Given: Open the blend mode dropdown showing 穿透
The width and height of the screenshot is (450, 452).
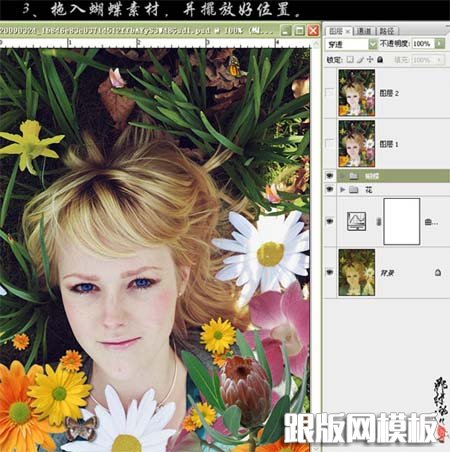Looking at the screenshot, I should pyautogui.click(x=351, y=44).
